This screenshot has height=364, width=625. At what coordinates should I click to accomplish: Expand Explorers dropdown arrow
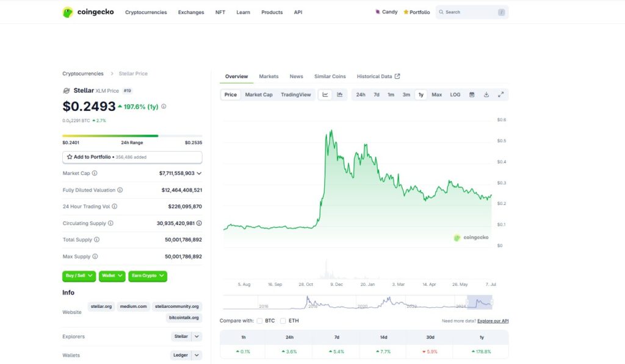(x=197, y=337)
